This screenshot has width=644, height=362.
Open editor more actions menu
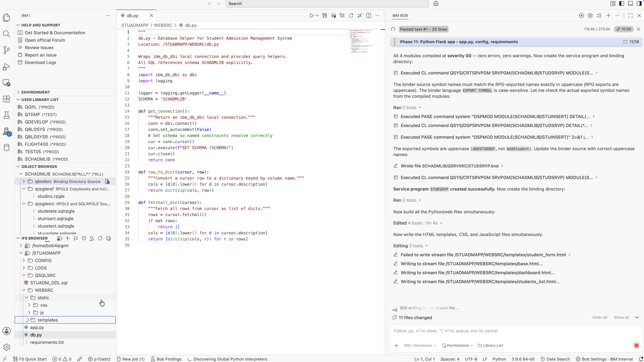pos(377,16)
